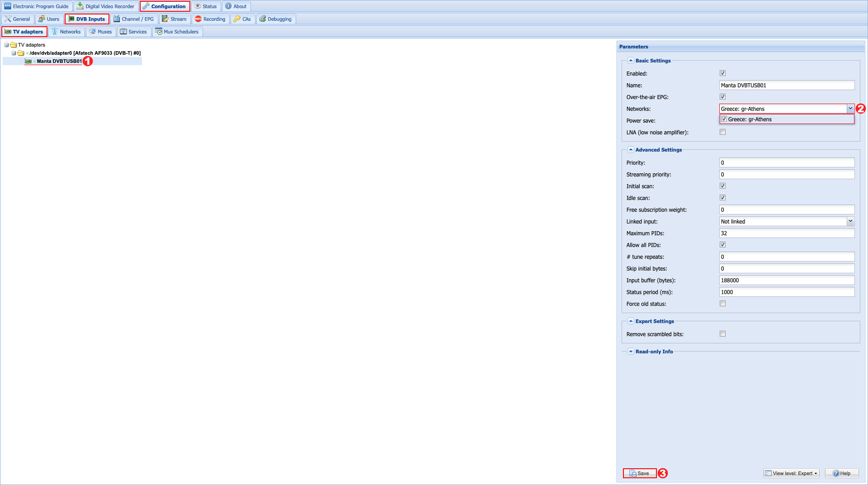The image size is (868, 485).
Task: Click the Maximum PIDs input field
Action: (x=786, y=233)
